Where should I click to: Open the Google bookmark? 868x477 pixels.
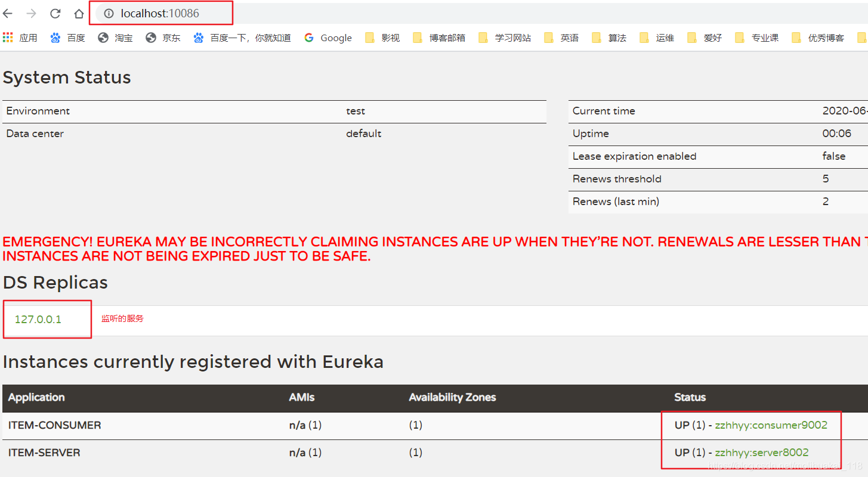(328, 38)
